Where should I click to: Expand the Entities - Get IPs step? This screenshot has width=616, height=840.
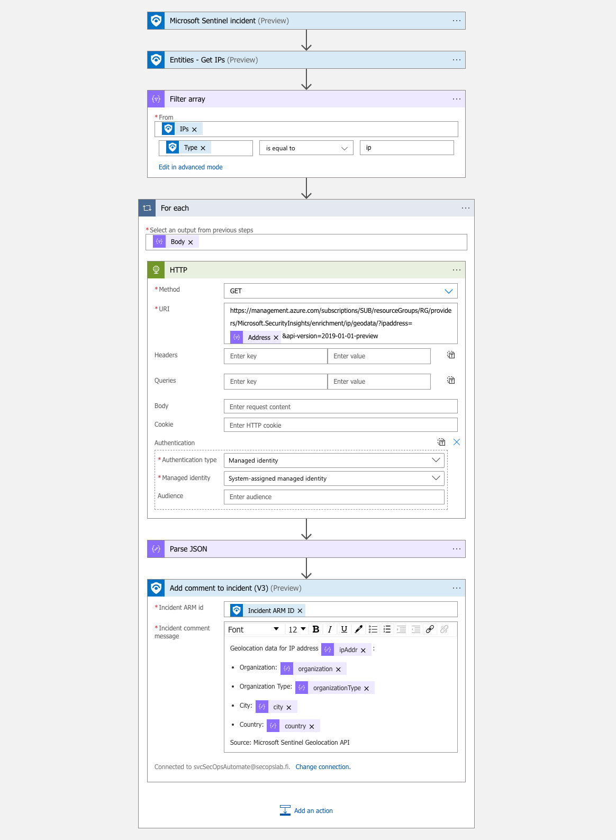click(x=306, y=60)
